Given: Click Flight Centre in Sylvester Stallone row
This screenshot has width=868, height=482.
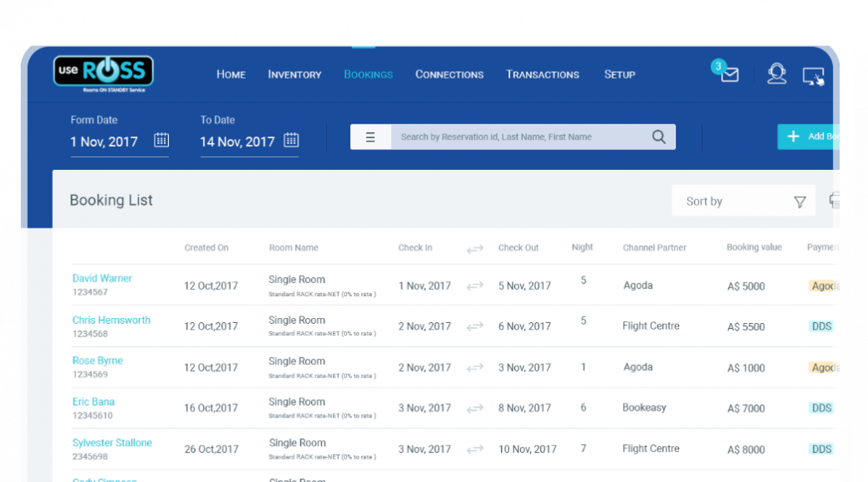Looking at the screenshot, I should click(651, 449).
